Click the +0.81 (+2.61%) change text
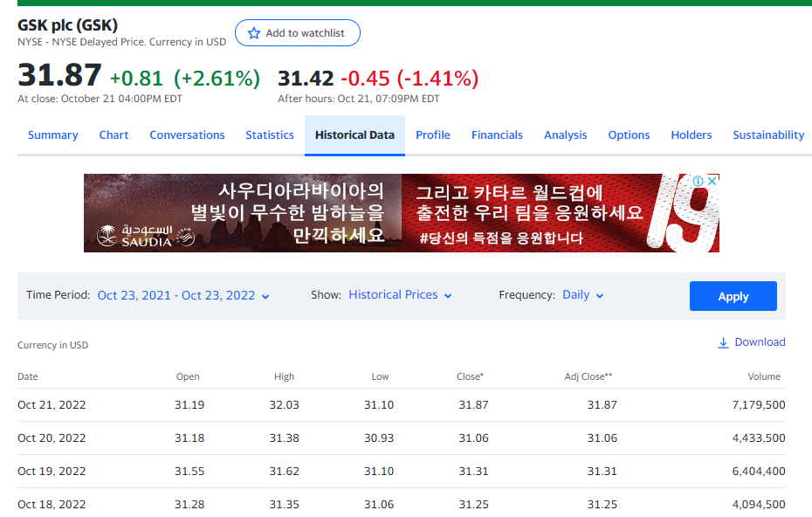Viewport: 812px width, 517px height. (x=185, y=79)
